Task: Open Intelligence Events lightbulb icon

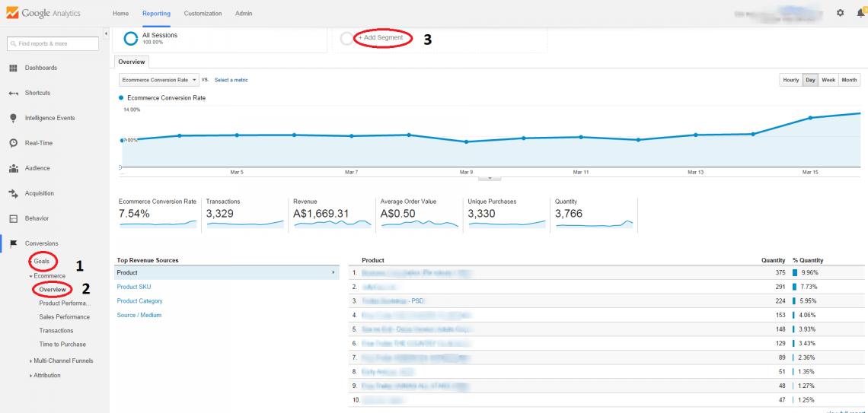Action: (x=13, y=118)
